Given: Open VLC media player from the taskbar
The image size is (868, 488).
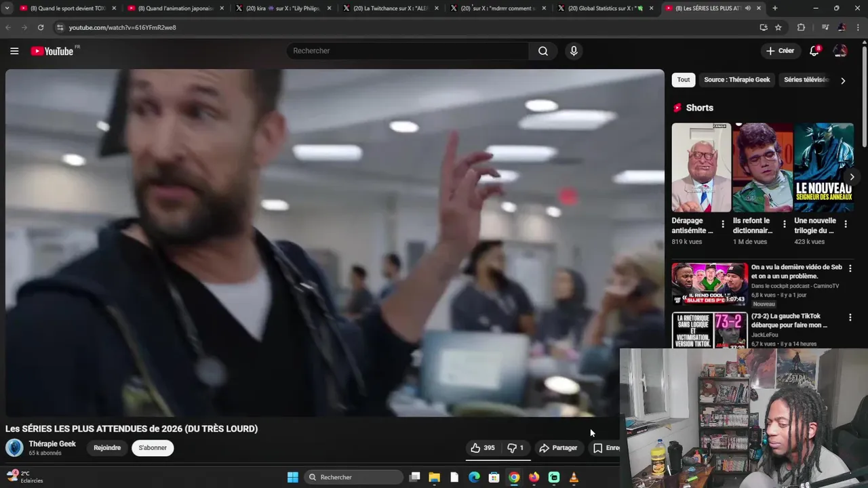Looking at the screenshot, I should point(574,477).
